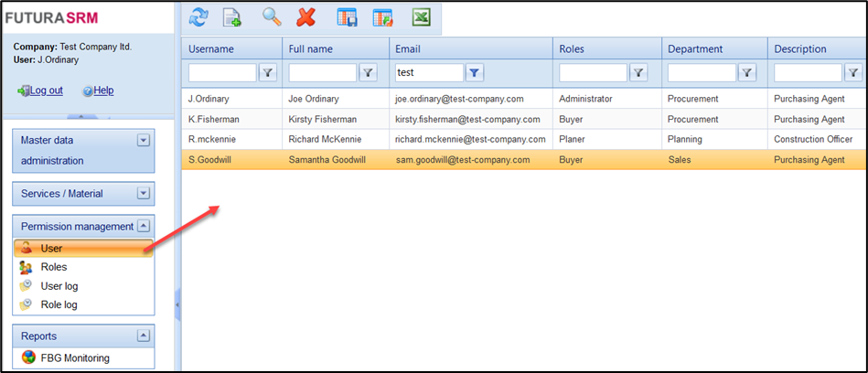Click the filter icon for Username column
This screenshot has height=373, width=868.
(x=269, y=73)
